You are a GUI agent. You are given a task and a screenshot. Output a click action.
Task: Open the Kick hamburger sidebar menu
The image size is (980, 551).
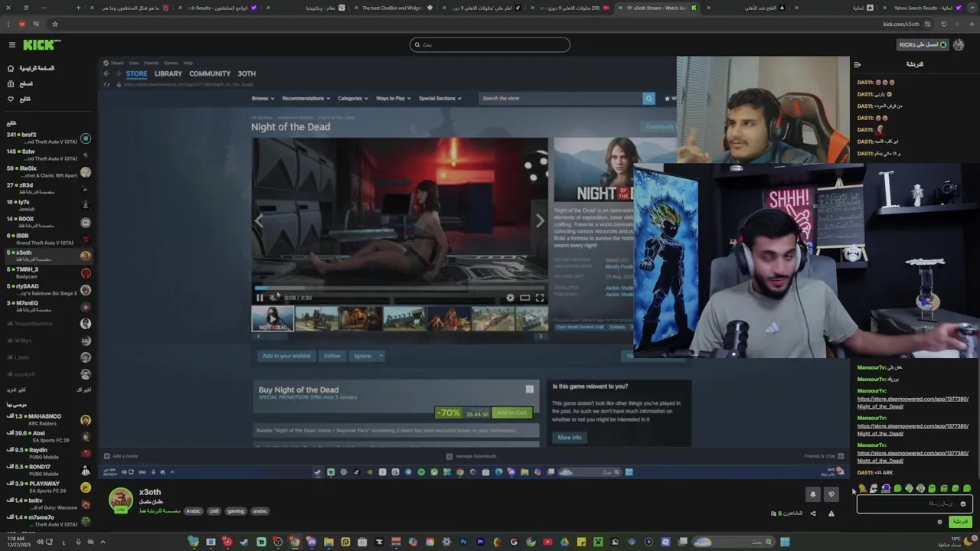click(x=11, y=45)
